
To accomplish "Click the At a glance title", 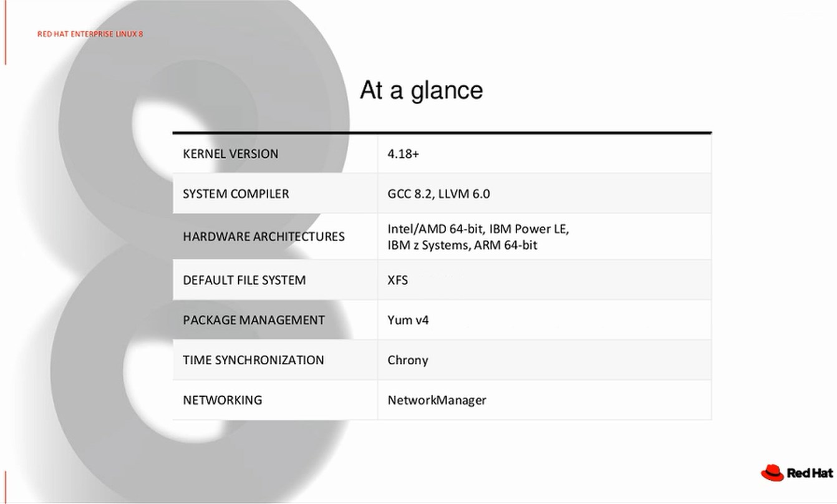I will coord(421,90).
